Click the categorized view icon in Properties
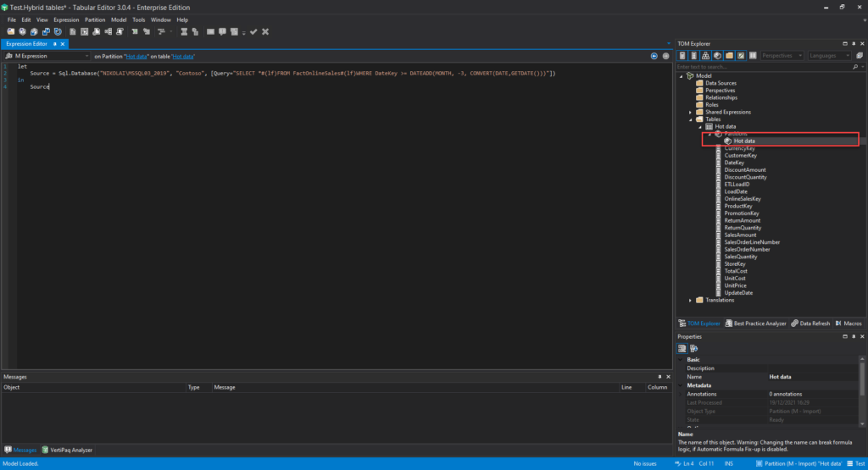868x470 pixels. point(682,348)
